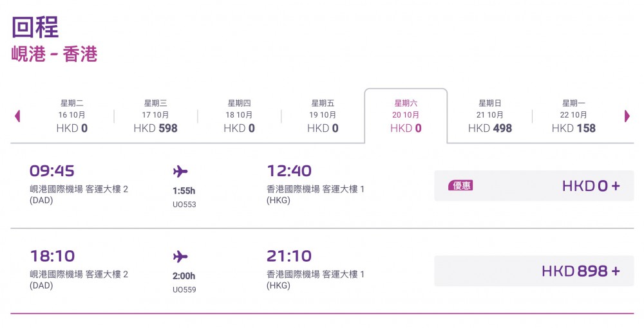The height and width of the screenshot is (328, 644).
Task: Click the 21:10 arrival time
Action: click(289, 256)
